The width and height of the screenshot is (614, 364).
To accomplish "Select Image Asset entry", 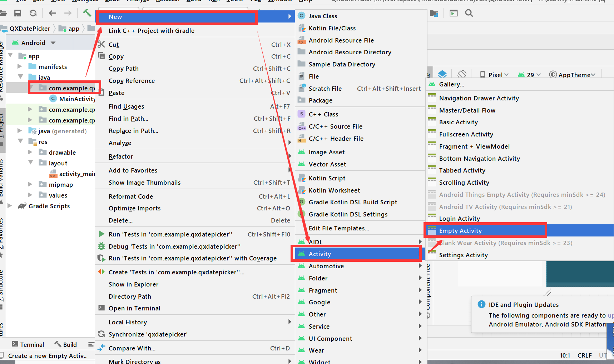I will point(361,152).
